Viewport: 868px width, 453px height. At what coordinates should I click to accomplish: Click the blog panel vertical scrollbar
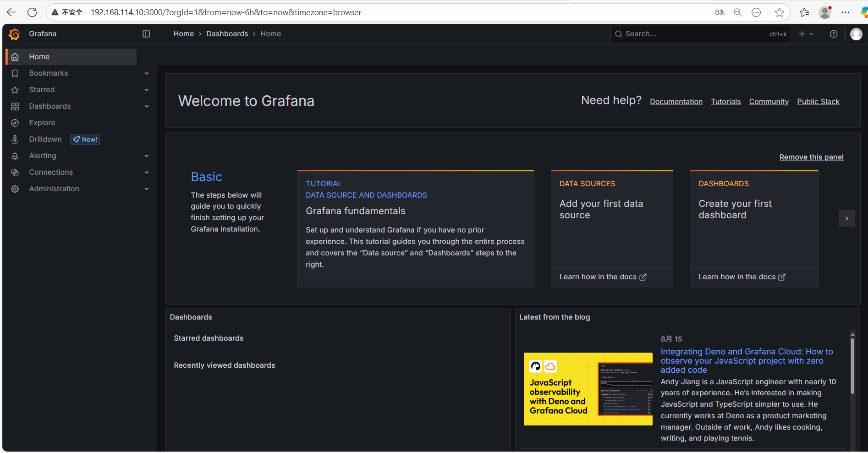click(x=852, y=366)
